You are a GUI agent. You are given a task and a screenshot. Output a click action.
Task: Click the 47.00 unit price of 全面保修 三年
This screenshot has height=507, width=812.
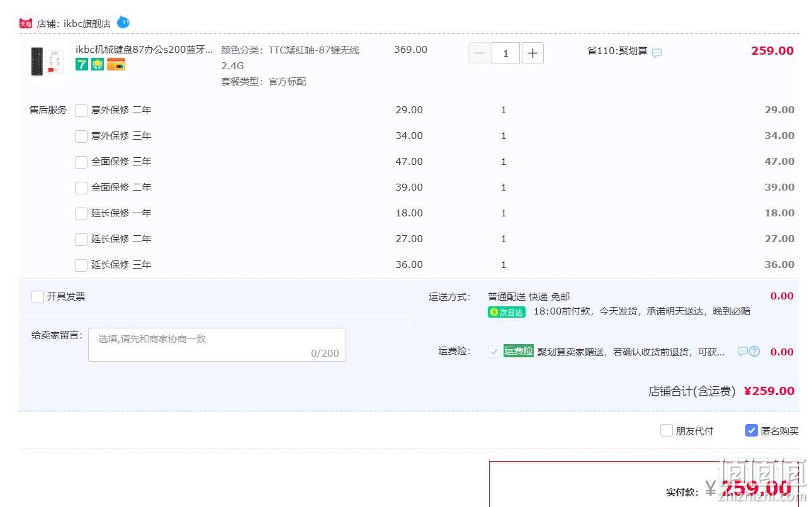(x=409, y=162)
